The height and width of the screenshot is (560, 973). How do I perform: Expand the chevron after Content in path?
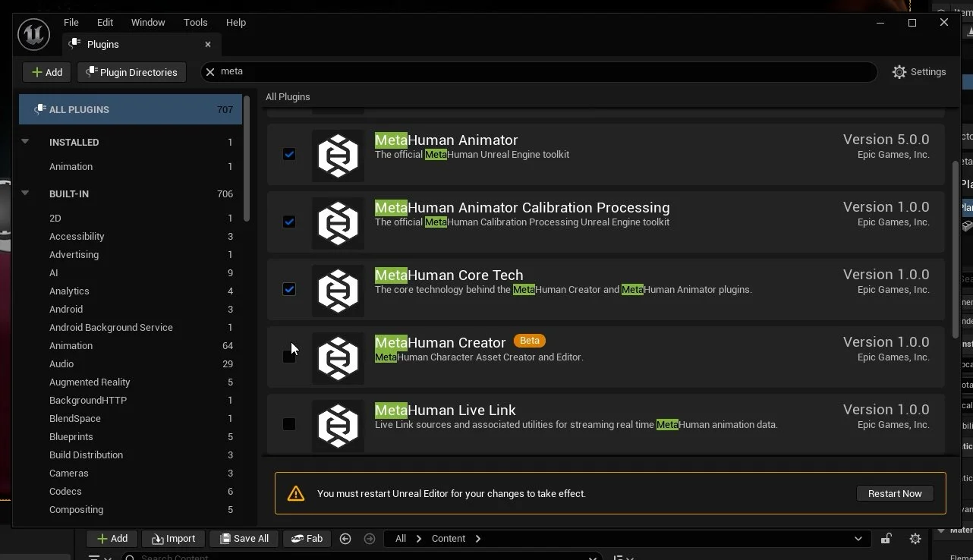click(x=477, y=539)
